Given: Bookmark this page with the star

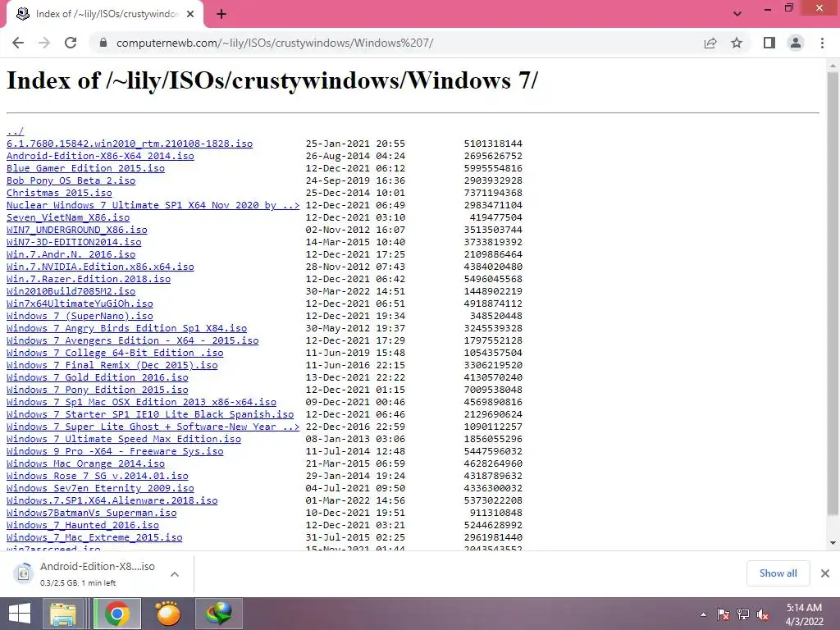Looking at the screenshot, I should coord(737,43).
